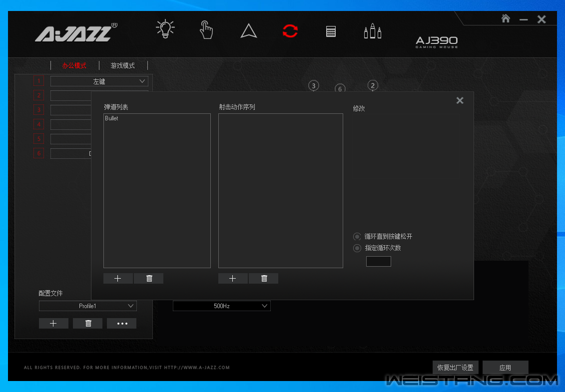Click 恢复出厂设置 restore defaults button

point(456,368)
